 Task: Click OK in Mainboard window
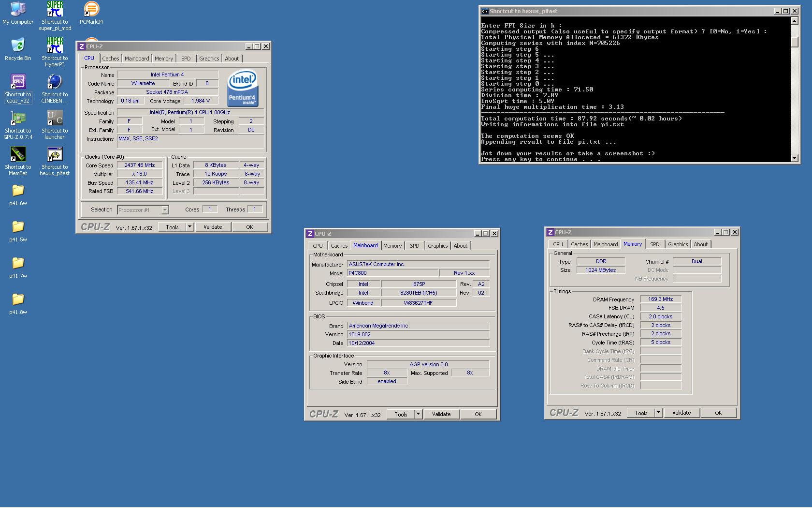pos(478,414)
